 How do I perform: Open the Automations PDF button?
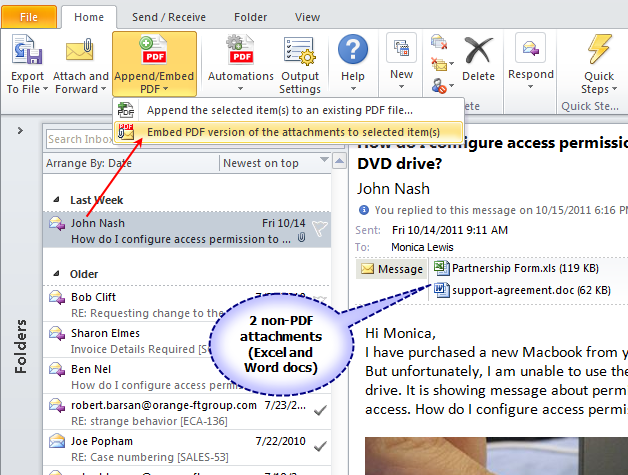(240, 64)
